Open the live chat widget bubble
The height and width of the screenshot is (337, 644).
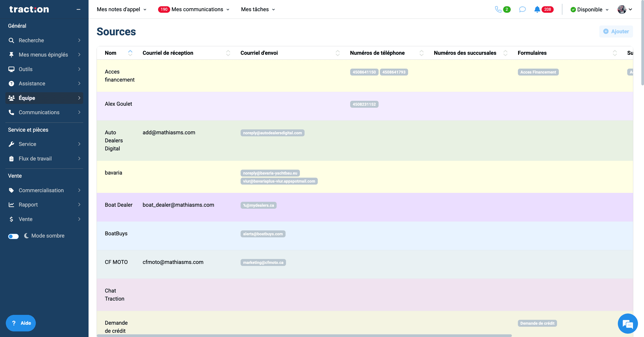tap(627, 324)
